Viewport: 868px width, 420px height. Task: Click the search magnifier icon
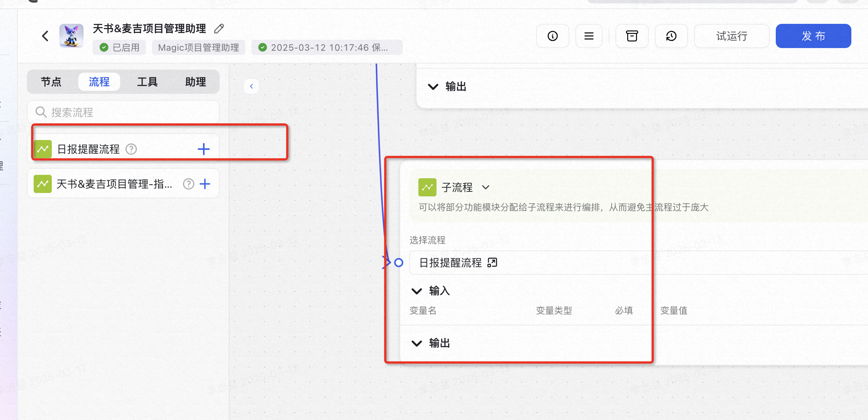coord(40,112)
